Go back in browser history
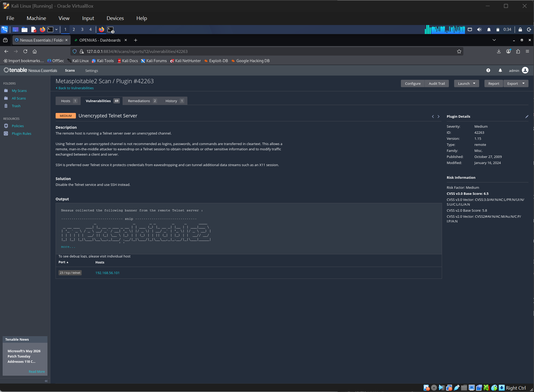The image size is (534, 392). pos(6,51)
